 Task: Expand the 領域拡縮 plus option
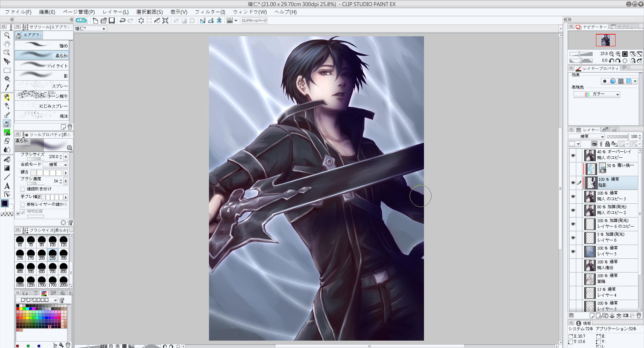click(18, 213)
